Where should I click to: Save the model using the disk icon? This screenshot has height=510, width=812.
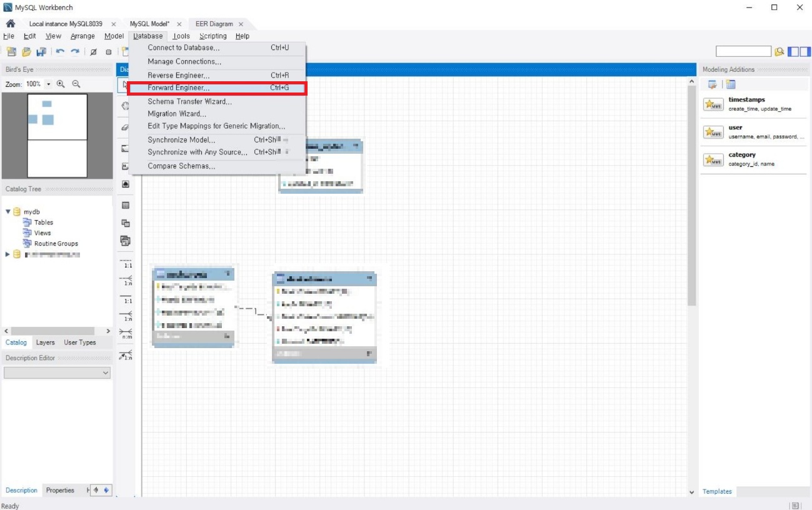[41, 52]
